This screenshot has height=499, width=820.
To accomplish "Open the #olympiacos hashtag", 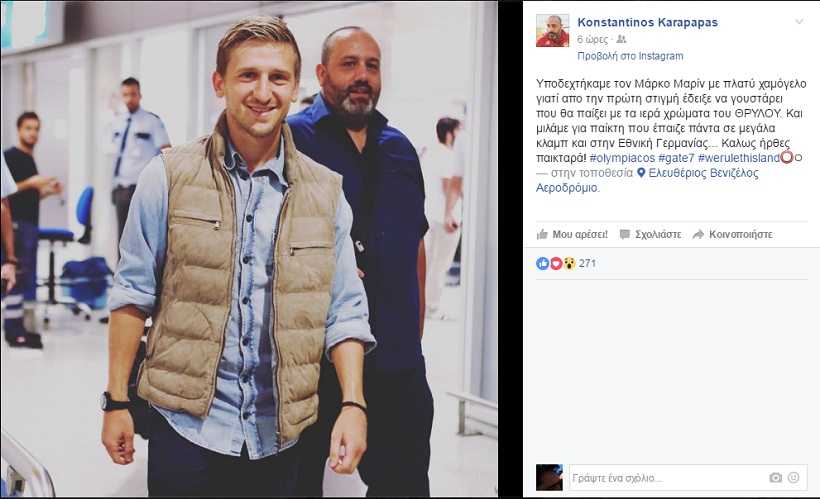I will (x=622, y=158).
